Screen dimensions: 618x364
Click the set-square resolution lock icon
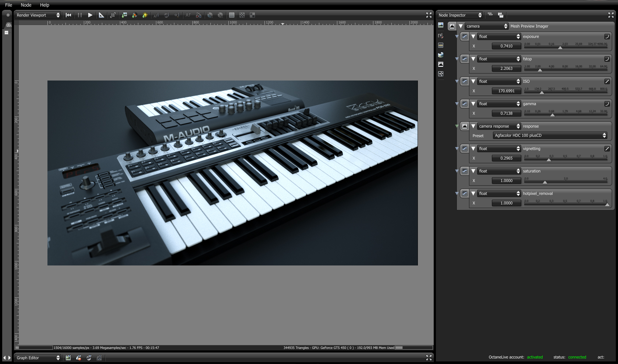102,15
